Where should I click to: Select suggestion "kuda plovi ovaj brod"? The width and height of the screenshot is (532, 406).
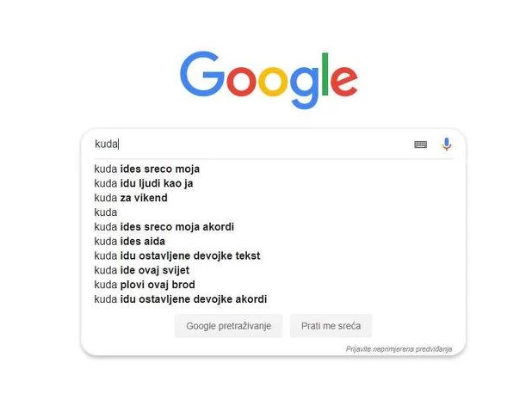pos(145,285)
